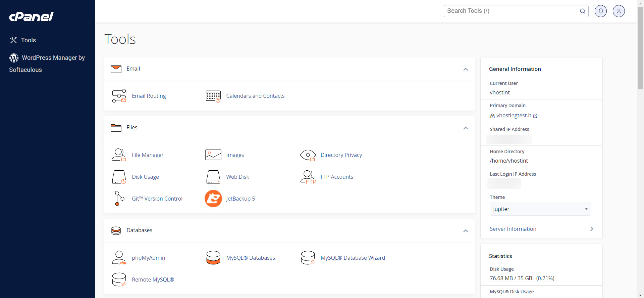Open the user account icon
This screenshot has height=298, width=644.
pos(619,11)
